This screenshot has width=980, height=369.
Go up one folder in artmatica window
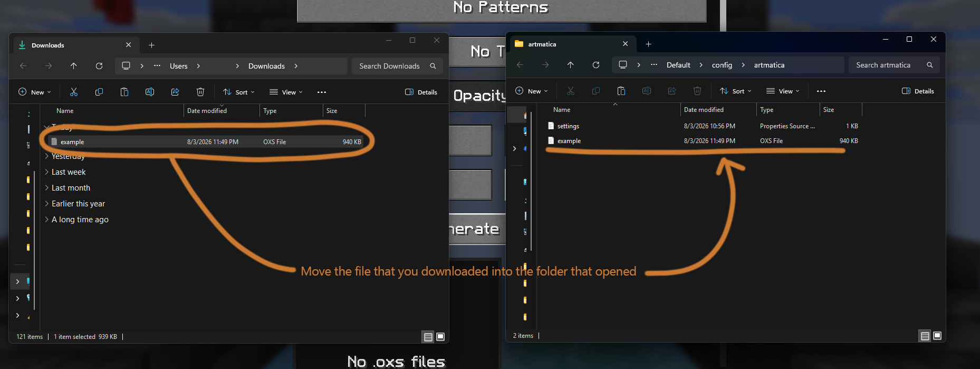[x=571, y=65]
